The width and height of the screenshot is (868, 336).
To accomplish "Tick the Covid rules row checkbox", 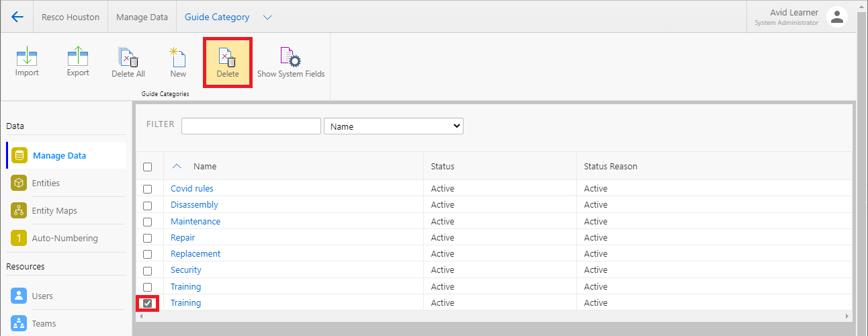I will [148, 189].
